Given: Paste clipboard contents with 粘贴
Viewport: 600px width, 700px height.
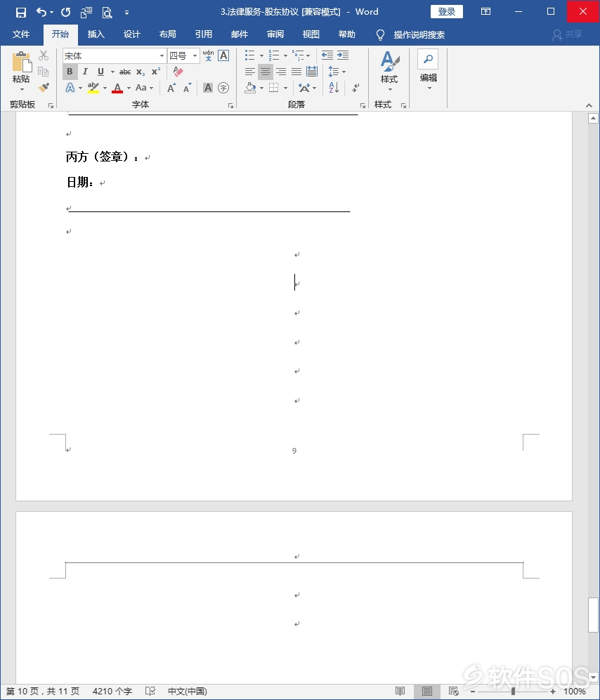Looking at the screenshot, I should pyautogui.click(x=21, y=67).
